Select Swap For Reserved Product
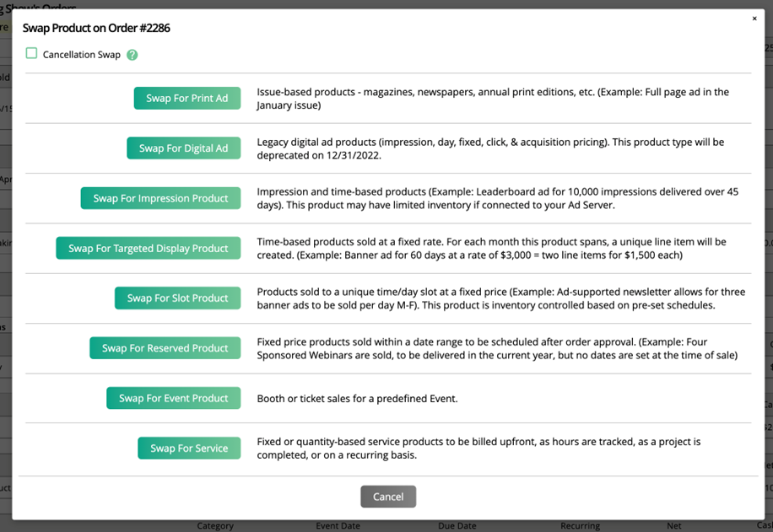 (x=165, y=348)
